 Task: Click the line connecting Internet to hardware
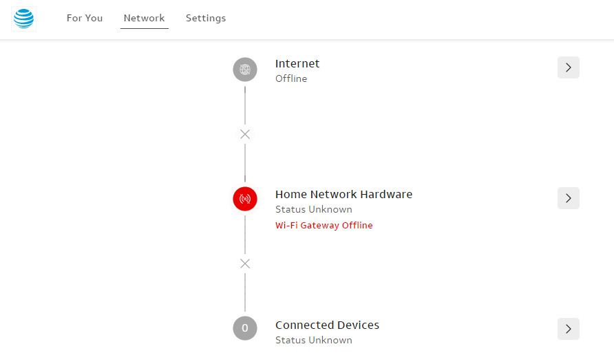point(245,106)
